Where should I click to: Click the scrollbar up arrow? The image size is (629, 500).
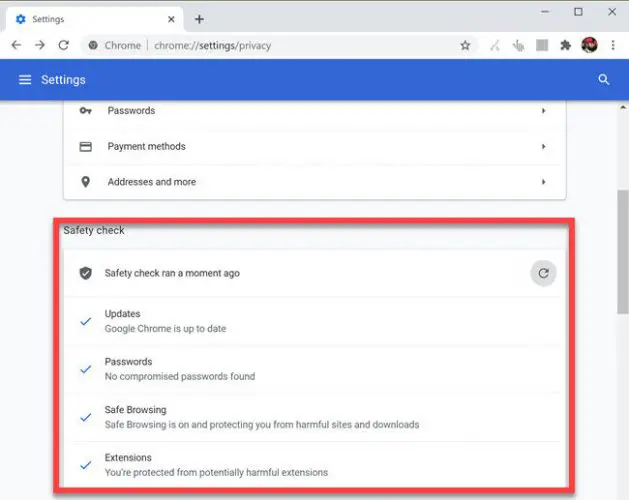click(623, 107)
